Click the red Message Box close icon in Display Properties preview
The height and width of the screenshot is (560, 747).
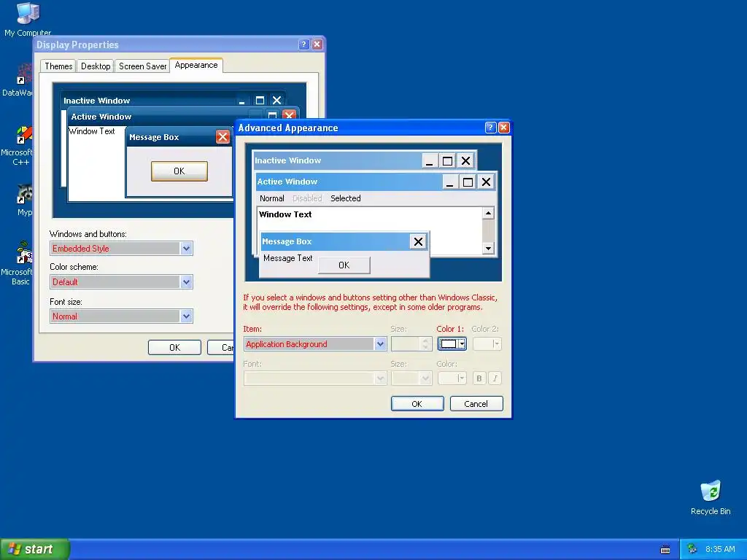click(222, 137)
